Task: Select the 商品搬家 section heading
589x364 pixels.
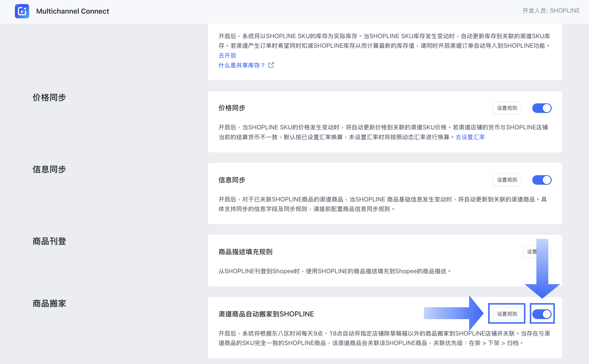Action: 49,303
